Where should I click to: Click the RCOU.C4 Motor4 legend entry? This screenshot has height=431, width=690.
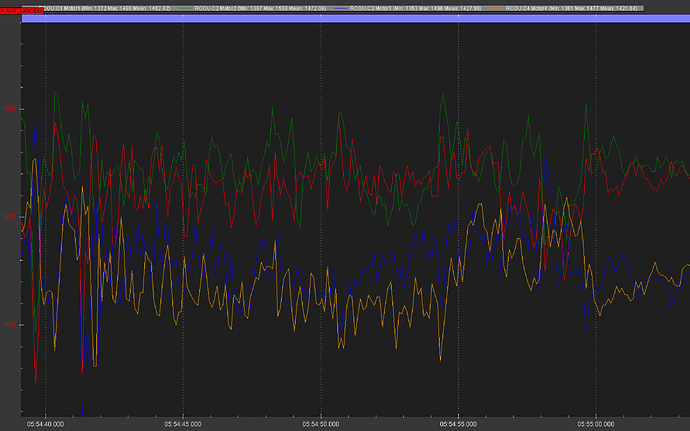[x=566, y=8]
